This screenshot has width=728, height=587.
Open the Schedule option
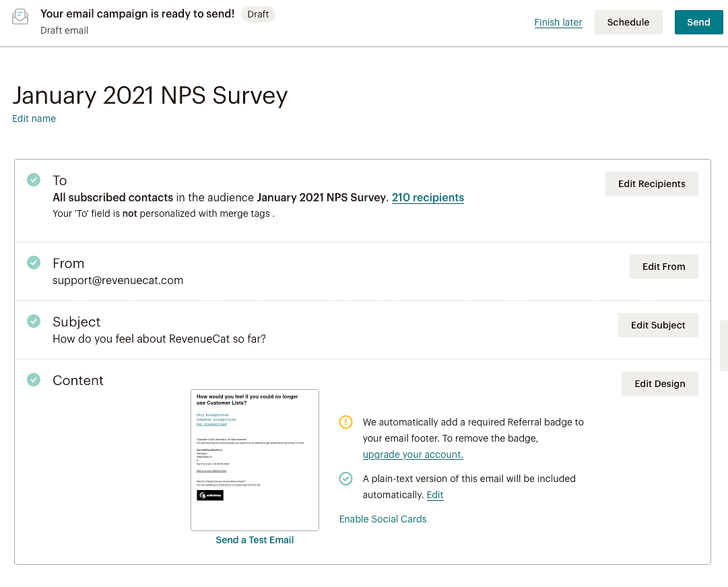click(628, 22)
